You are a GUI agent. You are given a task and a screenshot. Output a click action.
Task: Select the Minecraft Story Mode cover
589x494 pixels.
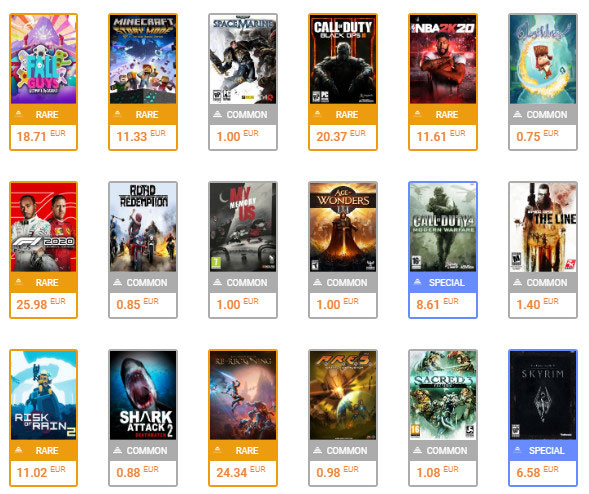(143, 59)
